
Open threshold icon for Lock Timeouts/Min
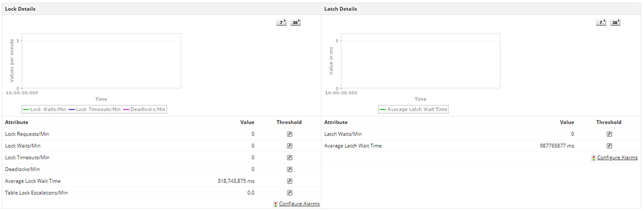tap(289, 158)
